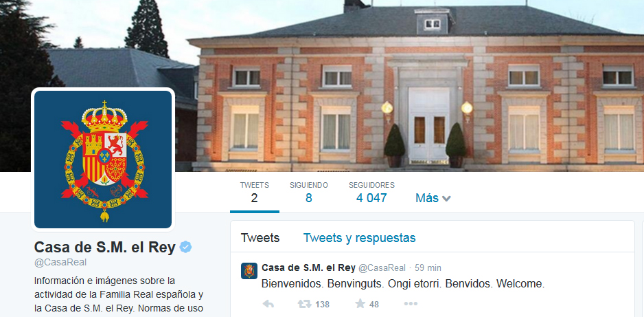Click the 138 retweet count
Screen dimensions: 644x317
click(323, 305)
